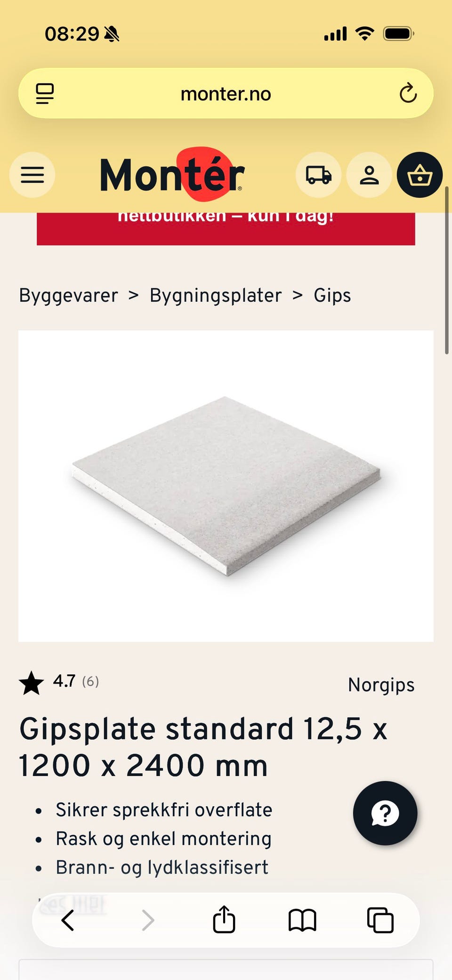Viewport: 452px width, 980px height.
Task: Tap the Safari share icon
Action: tap(224, 919)
